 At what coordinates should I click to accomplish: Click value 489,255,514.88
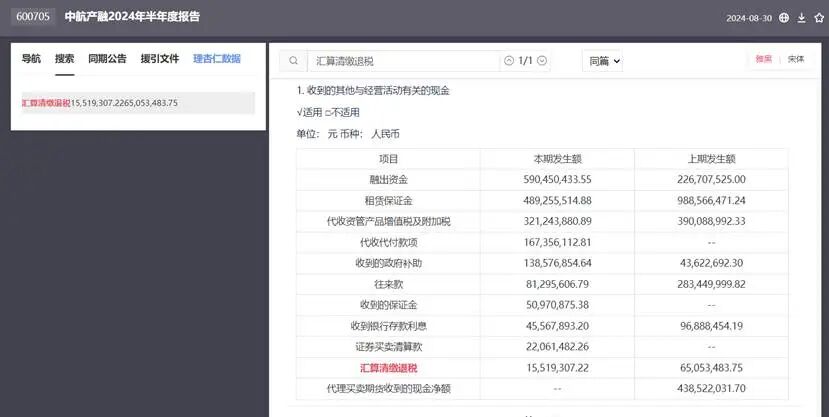point(557,201)
